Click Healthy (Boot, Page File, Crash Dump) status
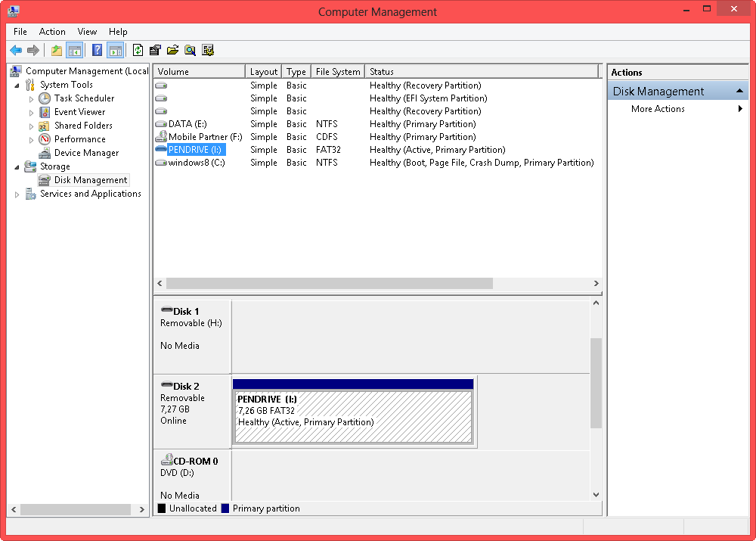The width and height of the screenshot is (756, 541). 482,163
